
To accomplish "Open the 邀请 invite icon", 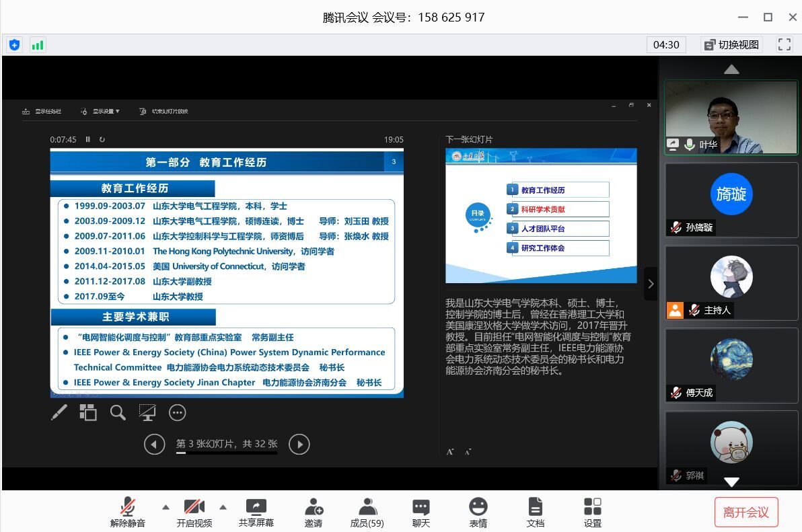I will [314, 512].
